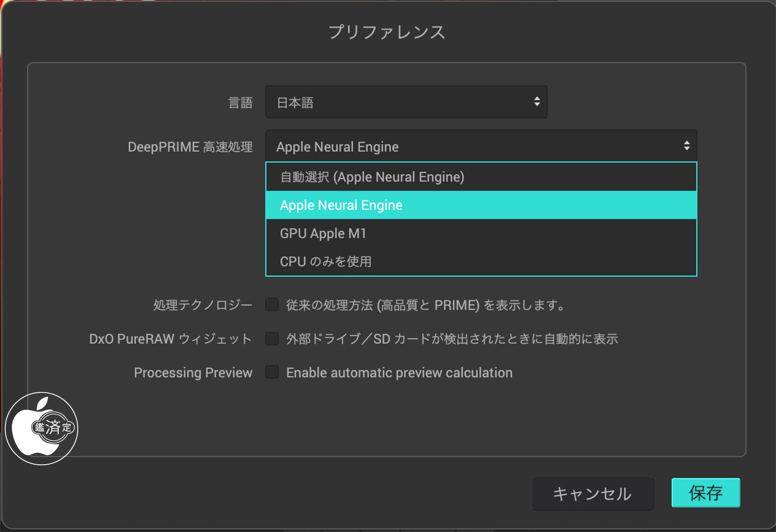Enable automatic preview calculation checkbox
This screenshot has width=776, height=532.
point(272,372)
